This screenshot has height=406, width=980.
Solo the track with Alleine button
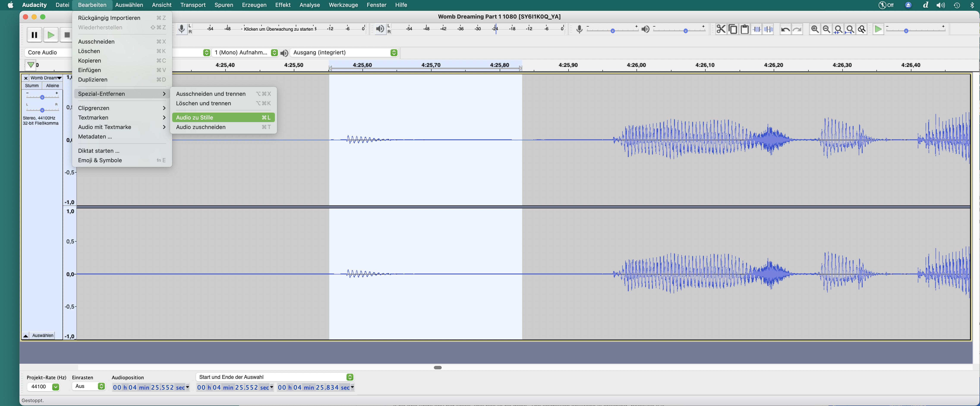tap(52, 86)
